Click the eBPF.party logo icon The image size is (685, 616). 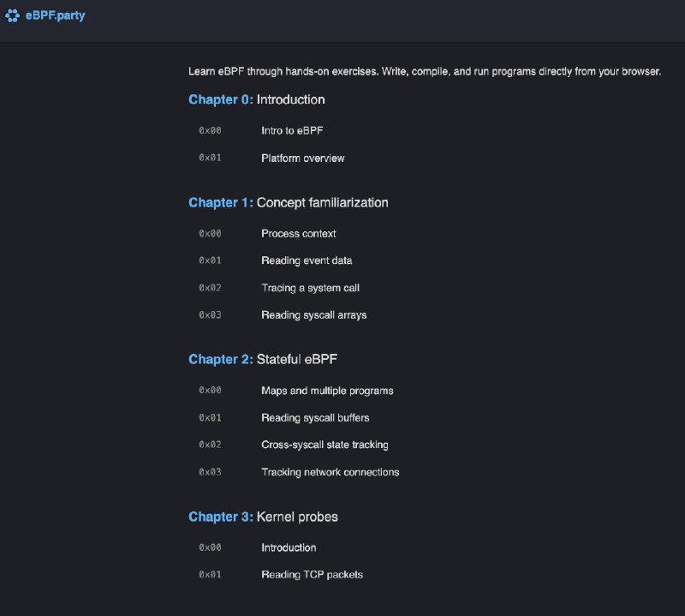pyautogui.click(x=12, y=15)
